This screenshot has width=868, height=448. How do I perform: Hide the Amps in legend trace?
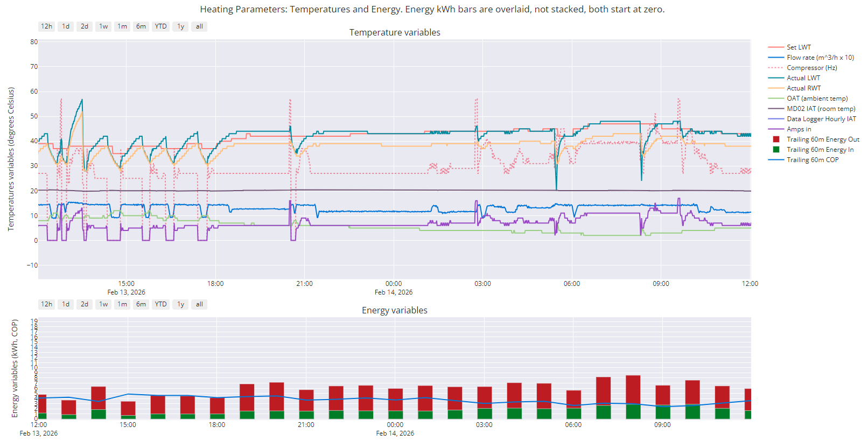pos(799,129)
